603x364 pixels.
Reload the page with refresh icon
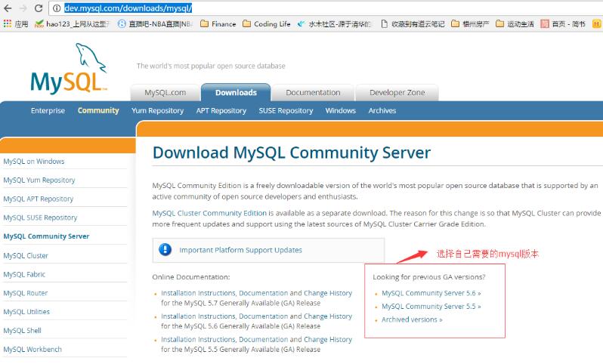39,8
